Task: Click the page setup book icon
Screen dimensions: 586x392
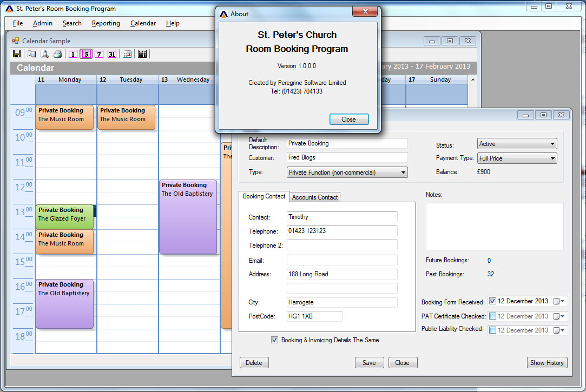Action: 32,54
